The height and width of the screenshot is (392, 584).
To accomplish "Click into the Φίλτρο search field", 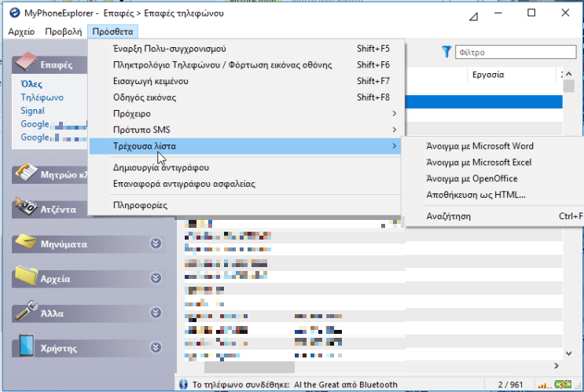I will point(516,52).
